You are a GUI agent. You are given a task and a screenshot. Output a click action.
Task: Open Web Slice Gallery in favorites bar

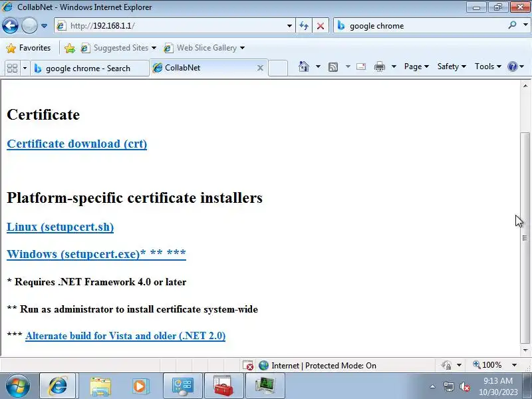tap(204, 48)
